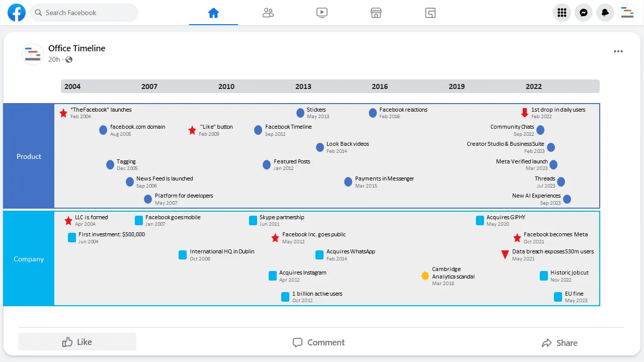Select the Friends navigation icon
Screen dimensions: 644x362
(268, 13)
